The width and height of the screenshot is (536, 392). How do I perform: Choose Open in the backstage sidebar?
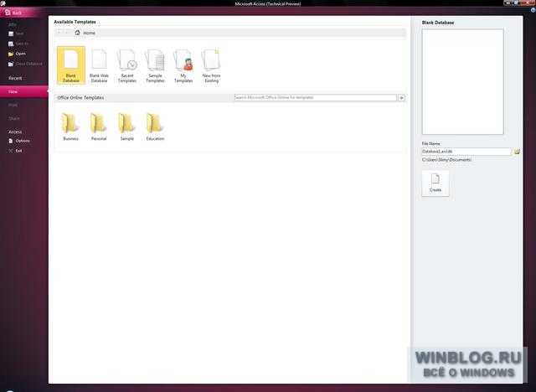(x=17, y=54)
